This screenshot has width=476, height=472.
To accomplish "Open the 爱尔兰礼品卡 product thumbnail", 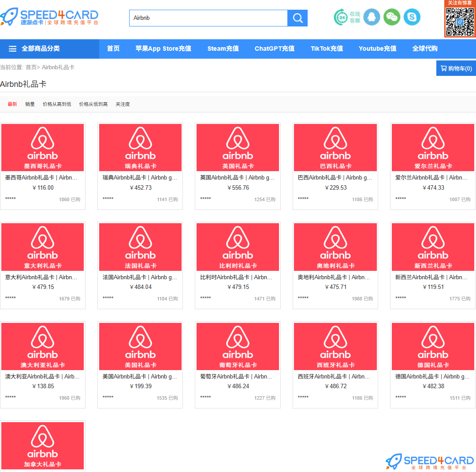I will tap(433, 147).
